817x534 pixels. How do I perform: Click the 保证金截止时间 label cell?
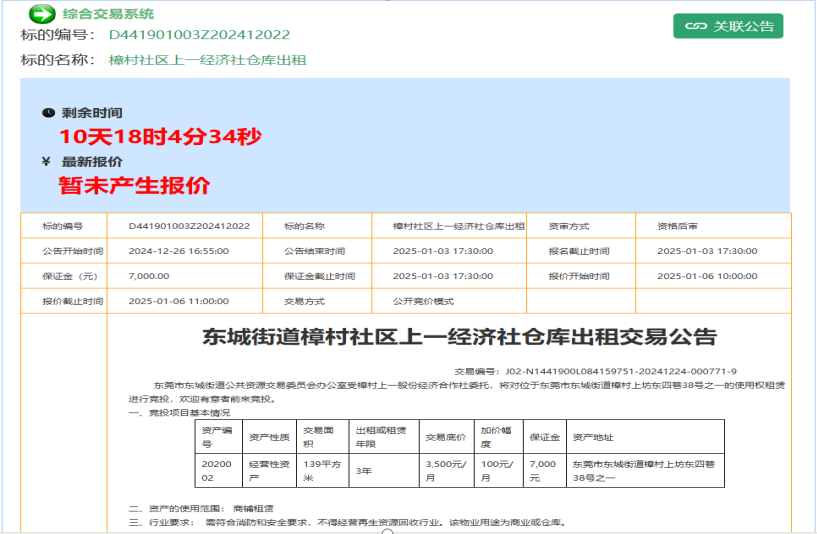click(x=317, y=276)
